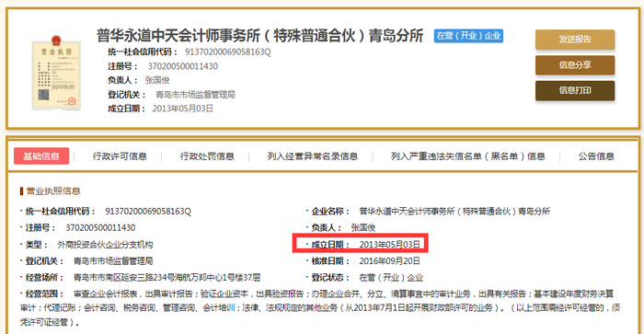Open the business license thumbnail image
This screenshot has width=644, height=334.
56,73
